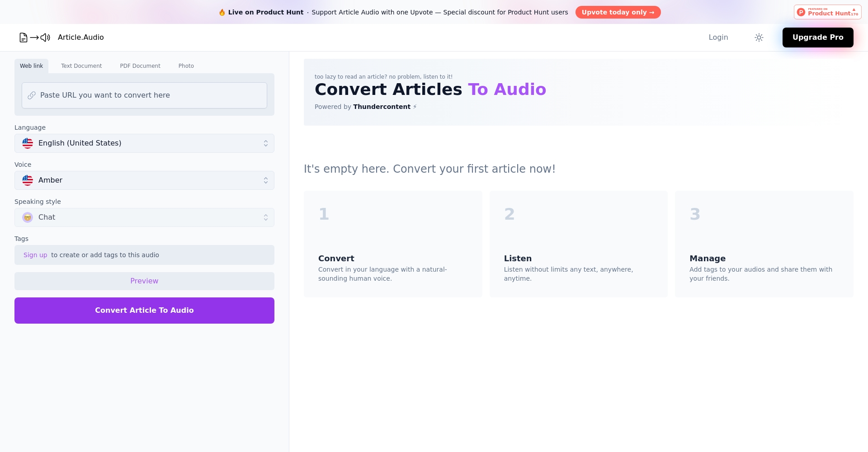Click the speaker icon in the Article.Audio logo
Image resolution: width=868 pixels, height=452 pixels.
click(45, 38)
